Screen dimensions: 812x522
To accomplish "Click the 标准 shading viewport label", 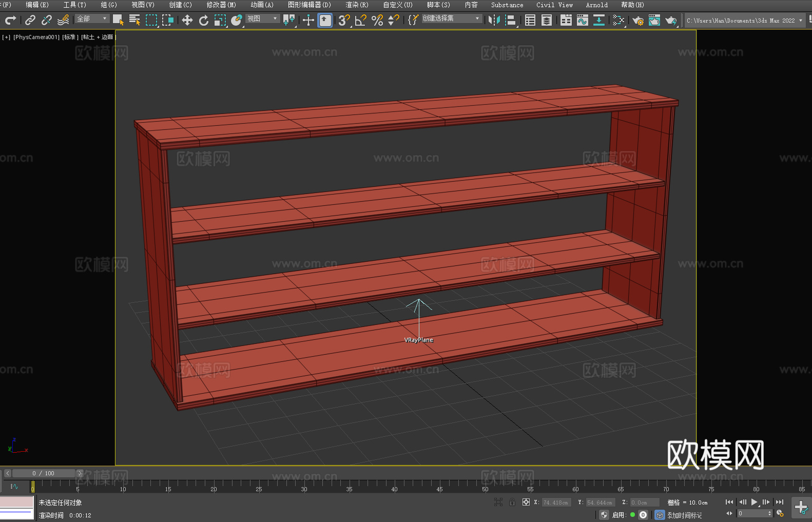I will coord(70,37).
